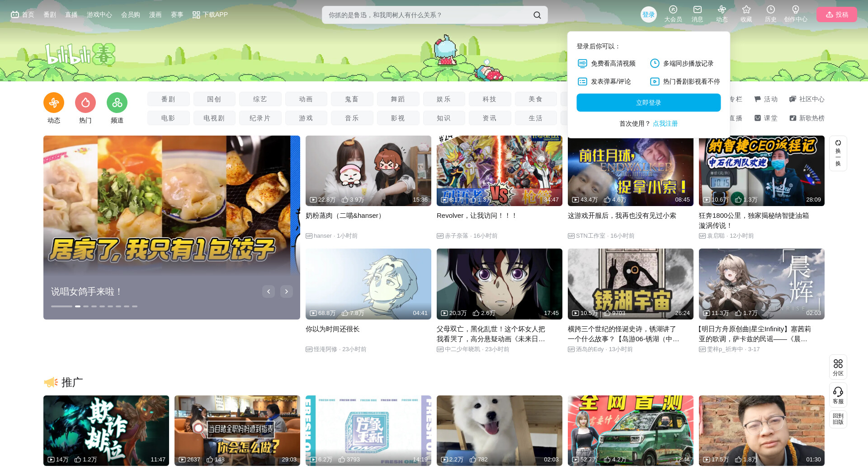Select the 国创 category tag
This screenshot has width=868, height=470.
(214, 99)
